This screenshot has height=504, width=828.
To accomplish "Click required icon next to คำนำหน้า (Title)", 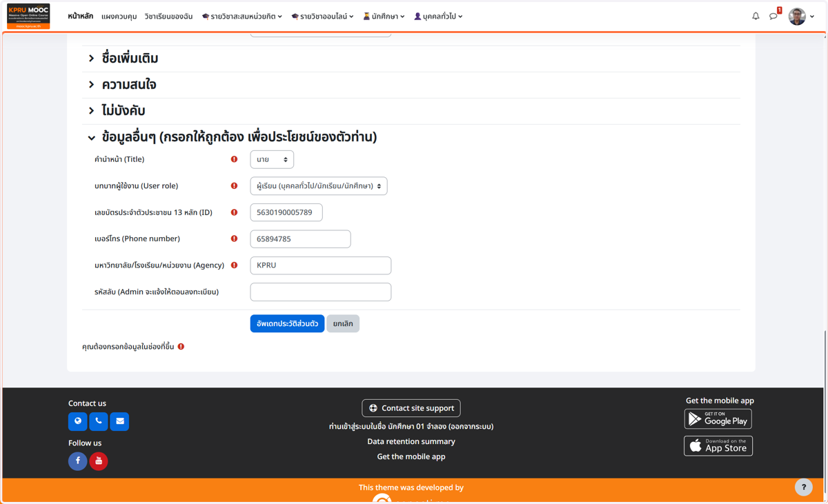I will [x=234, y=159].
